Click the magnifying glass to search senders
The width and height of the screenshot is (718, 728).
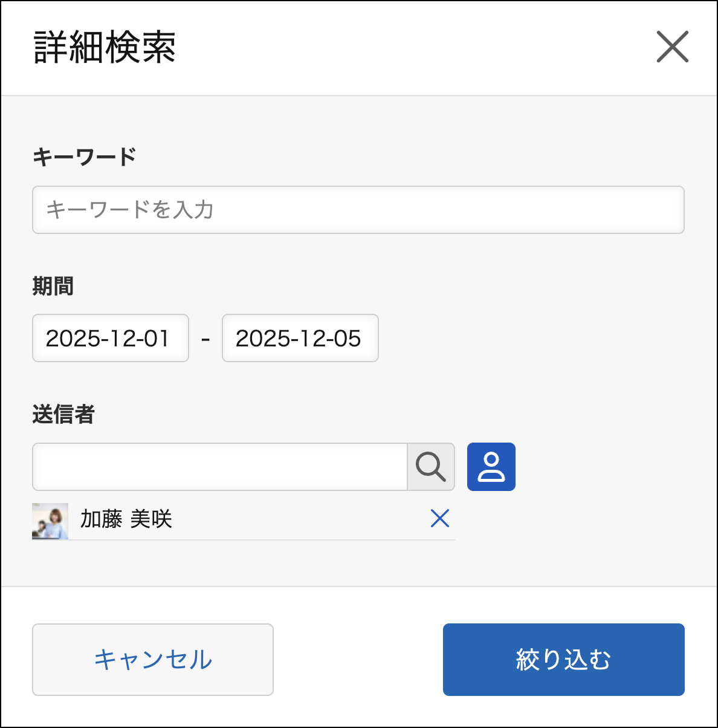point(431,467)
